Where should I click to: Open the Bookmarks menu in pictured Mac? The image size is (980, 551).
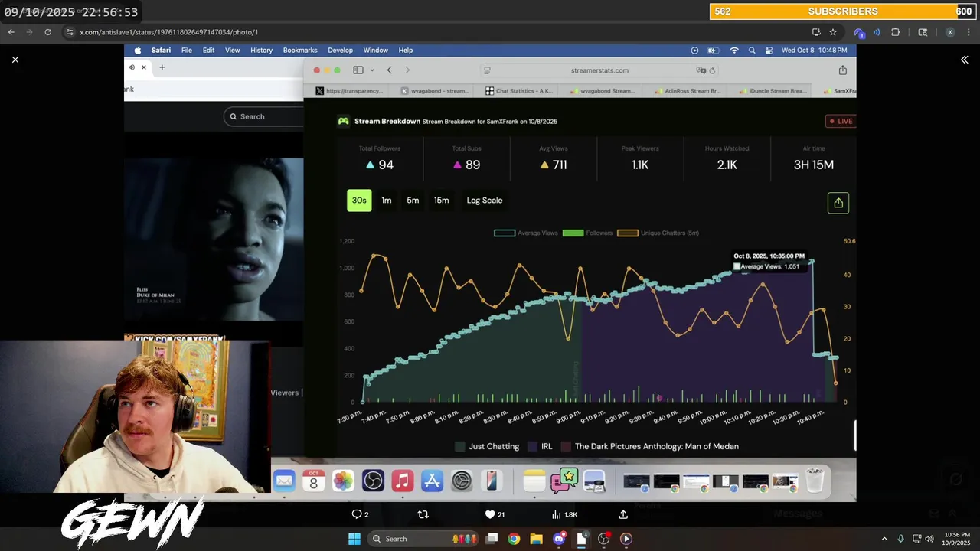point(300,51)
